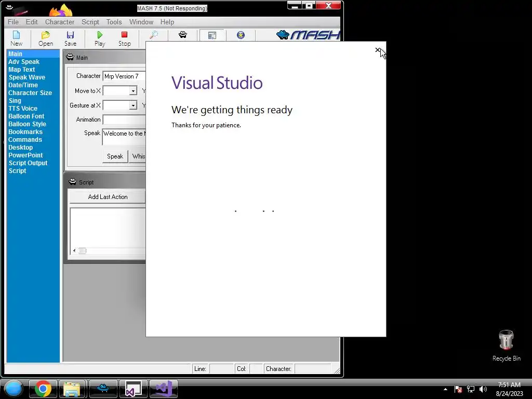Click the Action Center flag tray icon
This screenshot has height=399, width=532.
(x=458, y=389)
